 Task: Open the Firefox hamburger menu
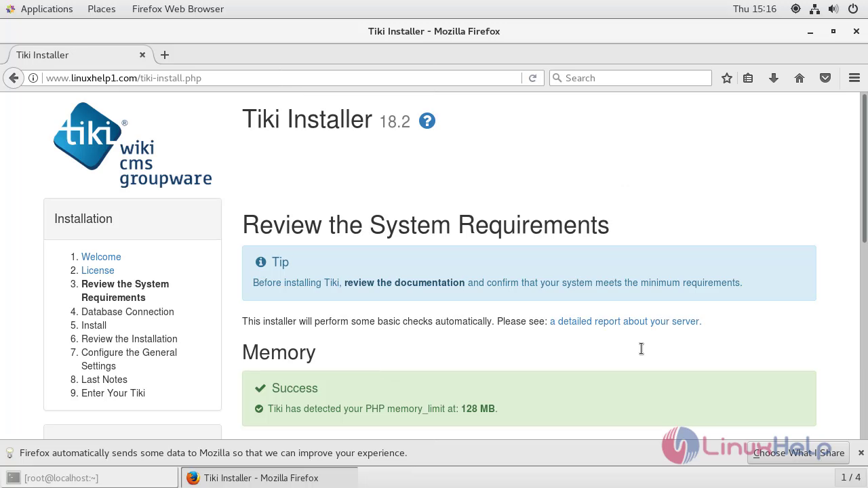click(x=854, y=78)
